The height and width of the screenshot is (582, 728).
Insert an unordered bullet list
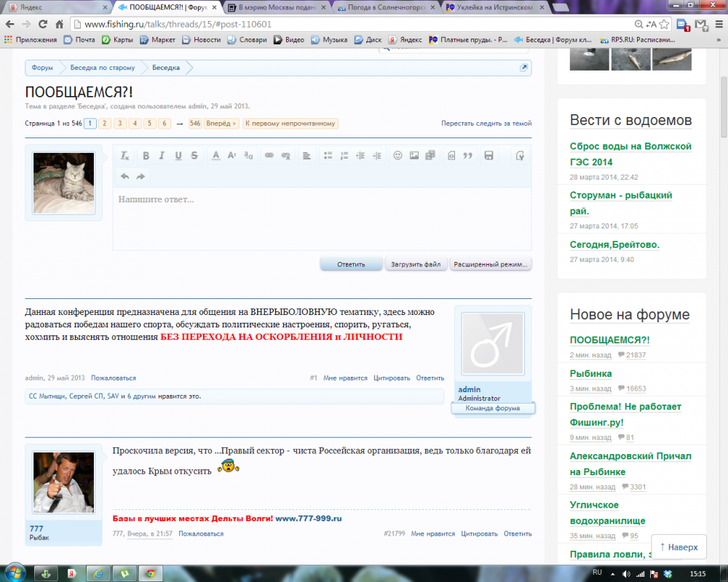328,156
